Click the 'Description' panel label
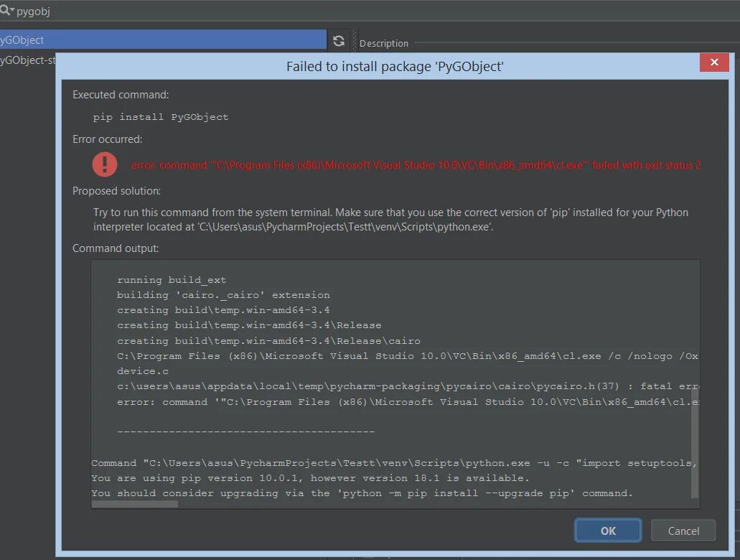The height and width of the screenshot is (560, 740). click(x=384, y=44)
